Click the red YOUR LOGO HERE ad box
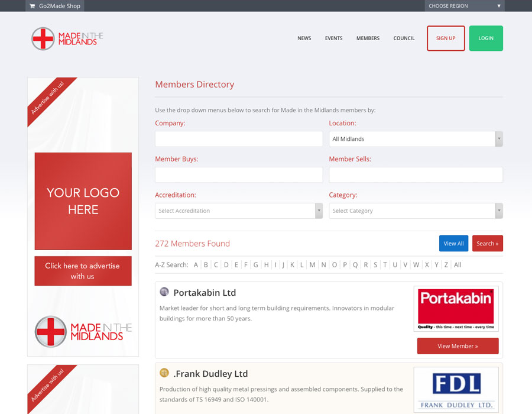532x414 pixels. point(83,201)
